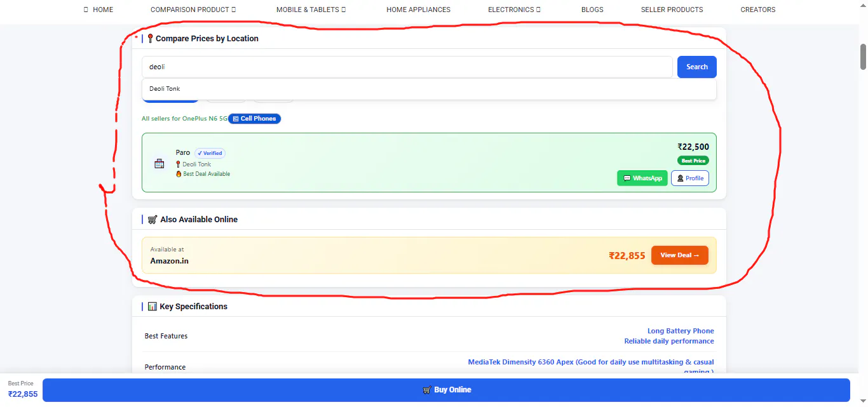Click the All sellers for OnePlus N6 5G text
The height and width of the screenshot is (407, 868).
tap(184, 119)
